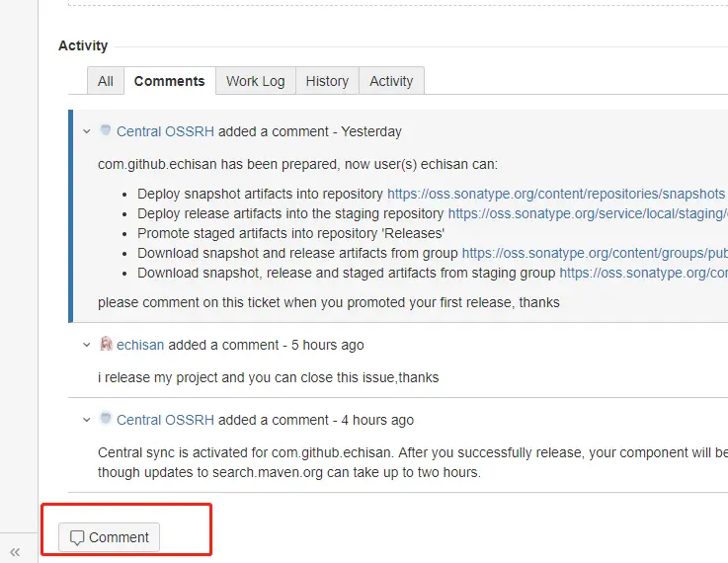
Task: Switch to the Activity tab
Action: (x=391, y=81)
